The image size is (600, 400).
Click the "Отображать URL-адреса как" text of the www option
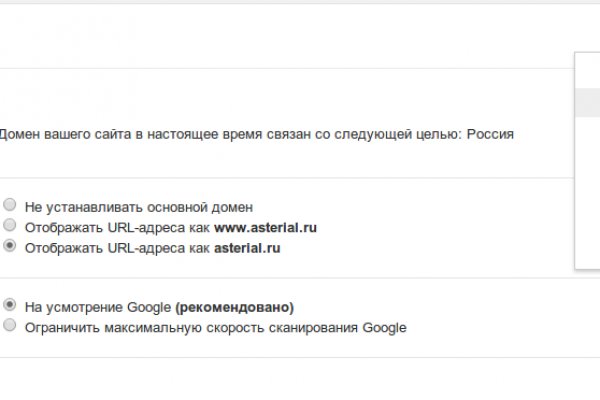click(118, 227)
